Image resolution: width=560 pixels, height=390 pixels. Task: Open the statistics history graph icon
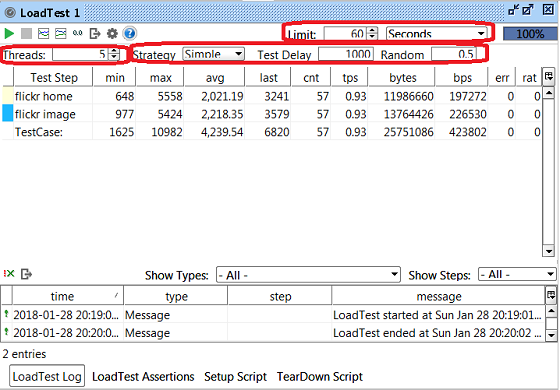coord(60,34)
